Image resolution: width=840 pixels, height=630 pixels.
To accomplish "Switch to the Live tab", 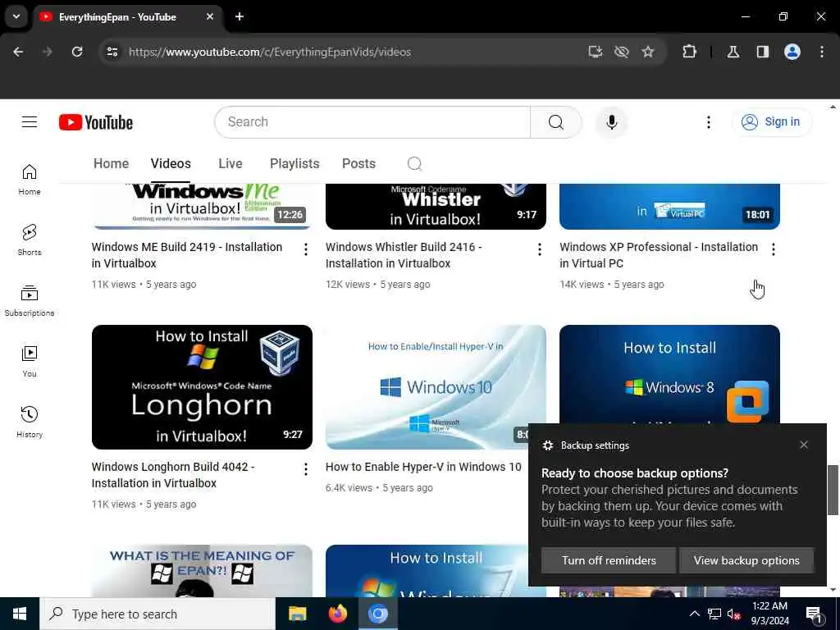I will click(231, 163).
